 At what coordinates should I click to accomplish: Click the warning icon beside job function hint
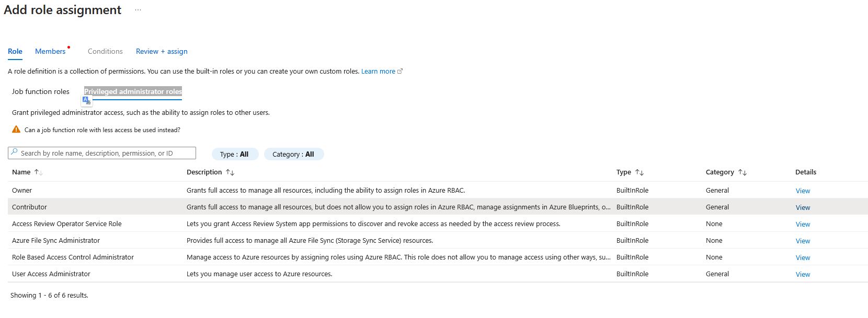[16, 129]
